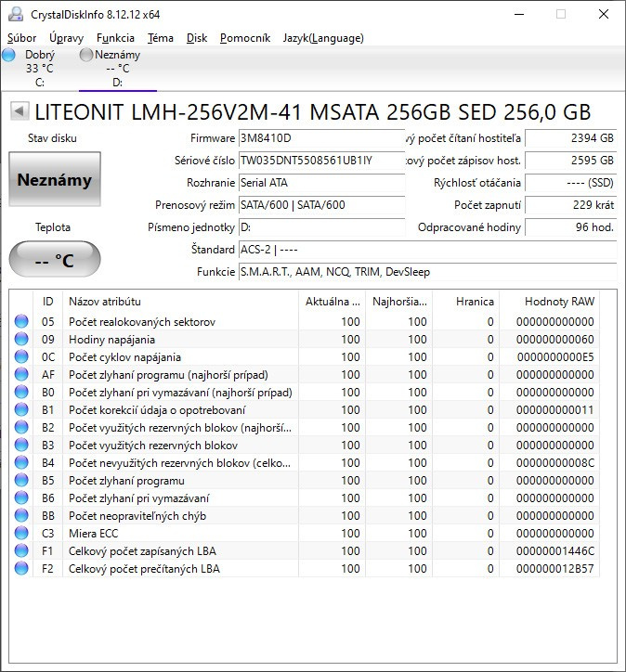Minimize the CrystalDiskInfo window
626x672 pixels.
(x=519, y=14)
